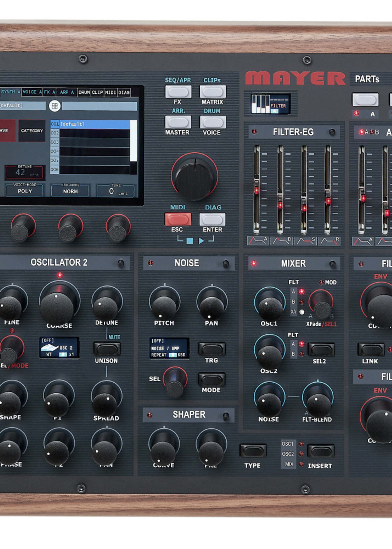Click the oscillator 2 COARSE knob
The image size is (392, 549).
[x=58, y=304]
